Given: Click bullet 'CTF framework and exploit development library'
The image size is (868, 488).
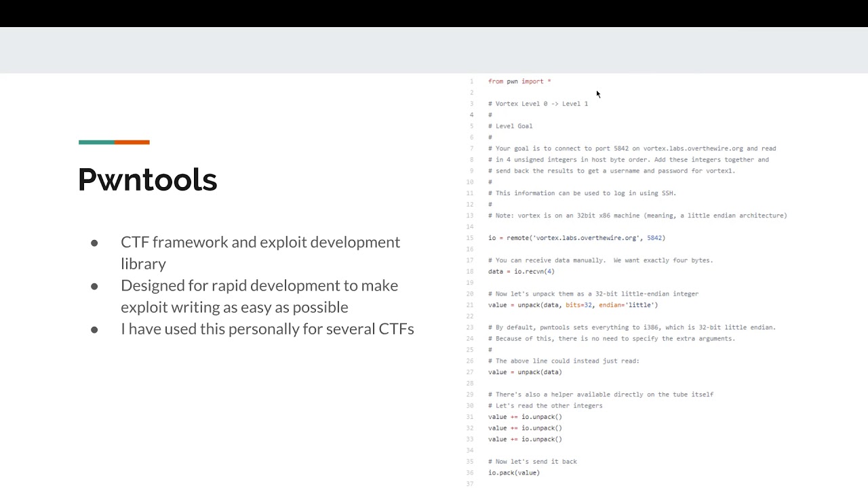Looking at the screenshot, I should tap(260, 253).
